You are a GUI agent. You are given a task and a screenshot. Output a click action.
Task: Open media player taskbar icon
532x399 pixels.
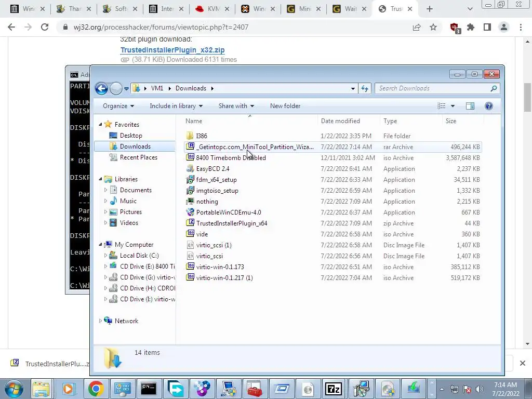68,389
